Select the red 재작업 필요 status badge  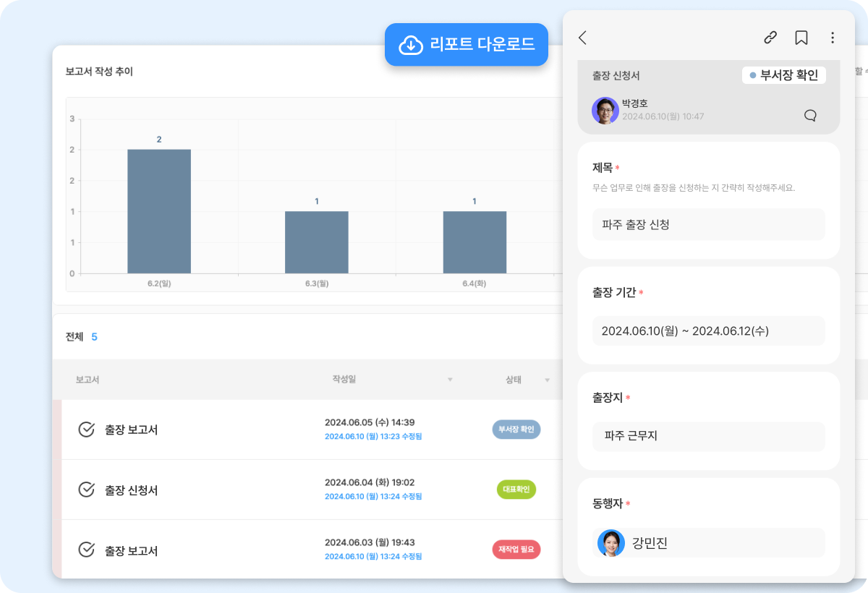point(516,550)
